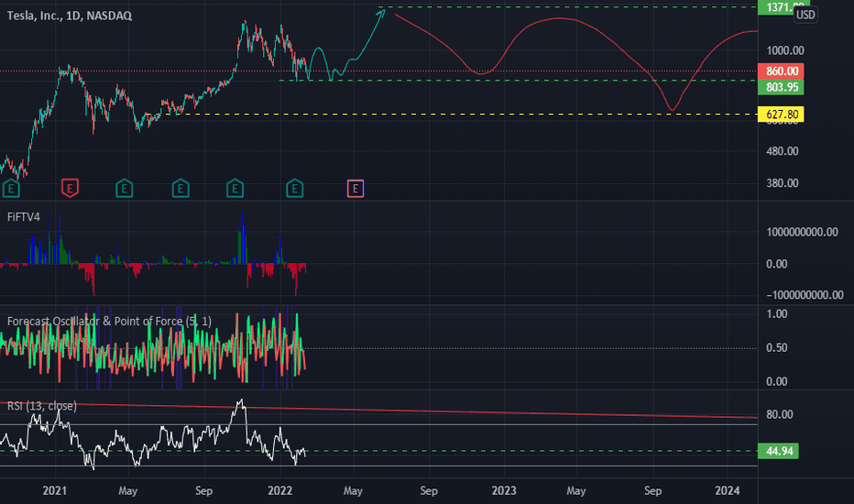This screenshot has height=504, width=854.
Task: Select the RSI (13, close) indicator label
Action: 41,406
